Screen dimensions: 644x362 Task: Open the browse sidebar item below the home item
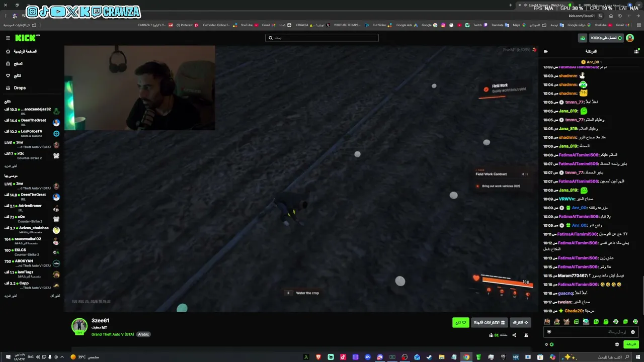pos(15,63)
